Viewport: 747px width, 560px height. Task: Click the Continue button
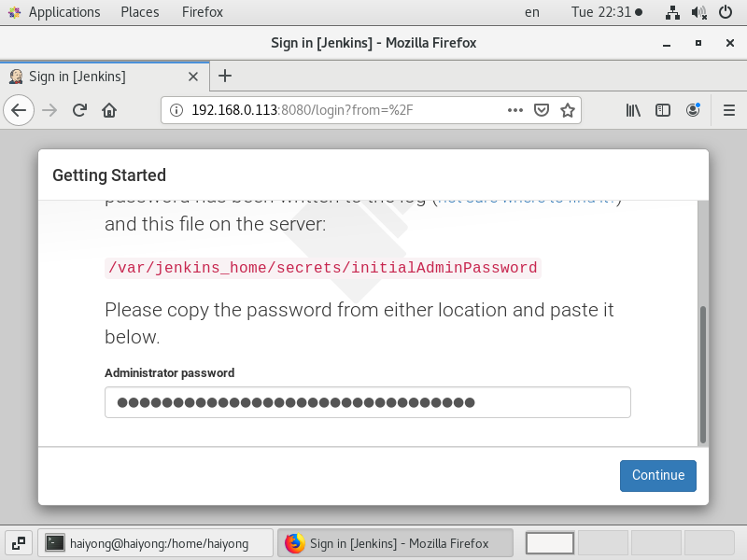tap(658, 476)
